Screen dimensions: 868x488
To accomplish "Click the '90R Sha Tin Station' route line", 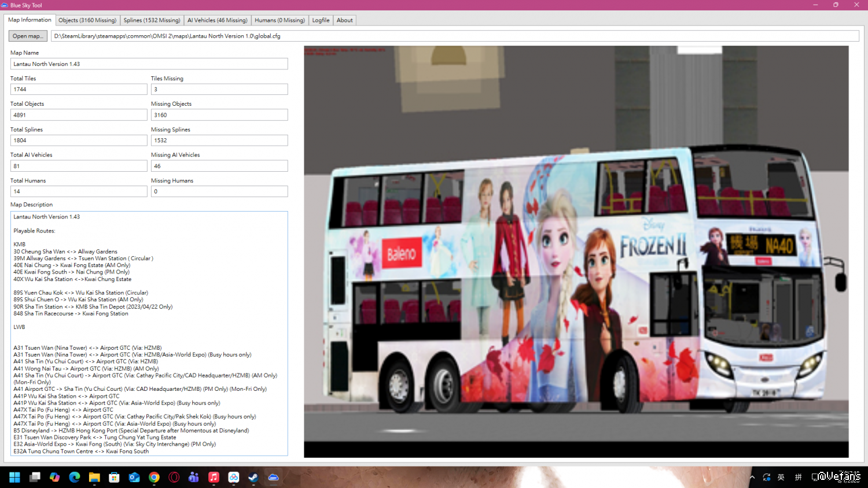I will pyautogui.click(x=93, y=306).
